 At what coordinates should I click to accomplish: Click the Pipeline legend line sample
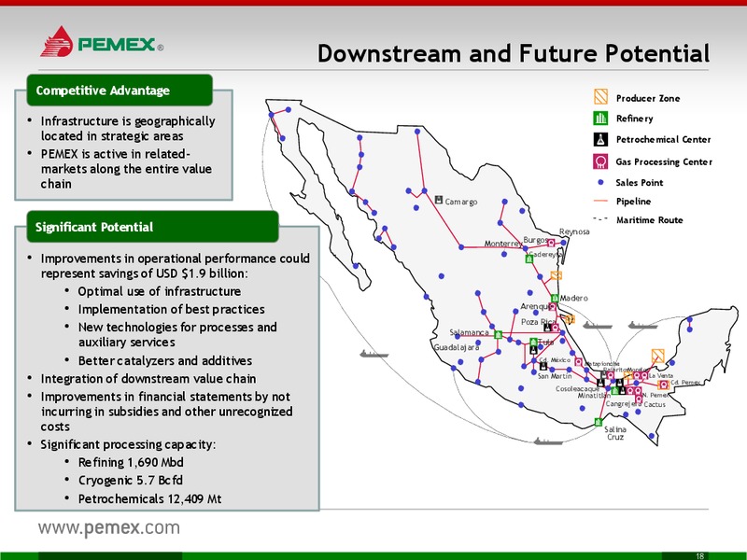(600, 202)
